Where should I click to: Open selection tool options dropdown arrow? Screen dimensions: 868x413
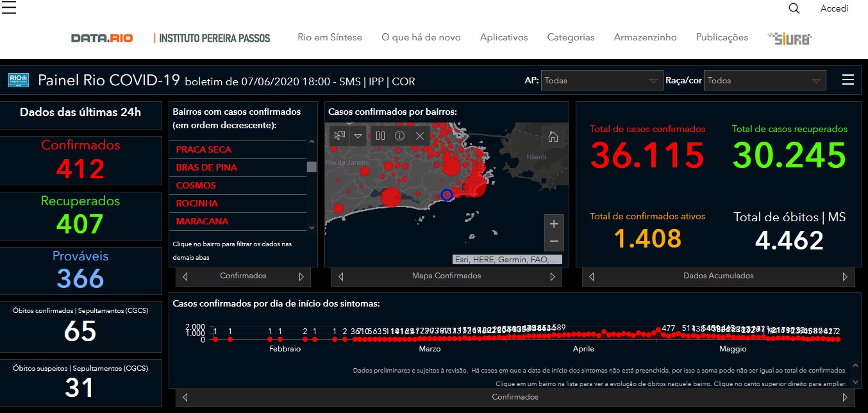[x=358, y=136]
